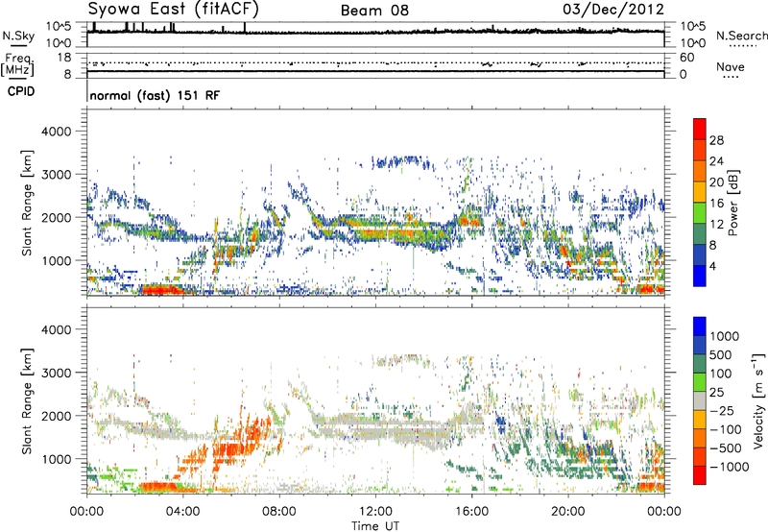Click the '-25' label on Velocity colorbar
This screenshot has width=768, height=532.
[x=721, y=410]
